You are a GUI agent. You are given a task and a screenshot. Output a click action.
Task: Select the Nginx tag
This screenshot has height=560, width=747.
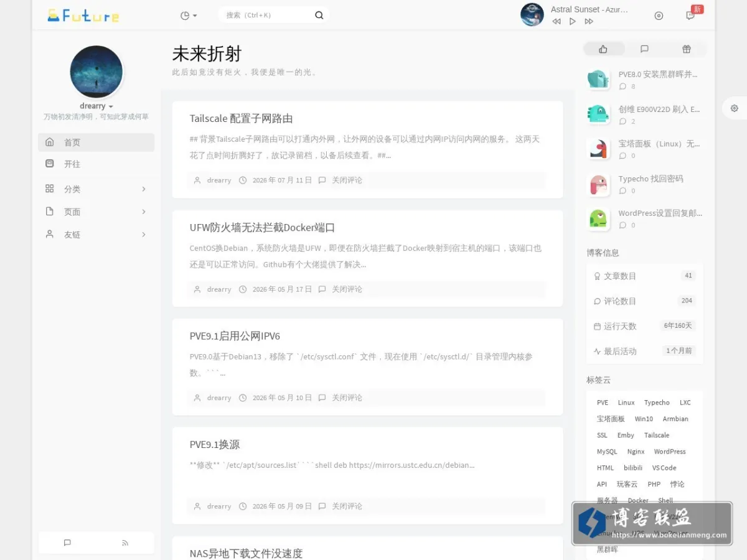coord(636,452)
